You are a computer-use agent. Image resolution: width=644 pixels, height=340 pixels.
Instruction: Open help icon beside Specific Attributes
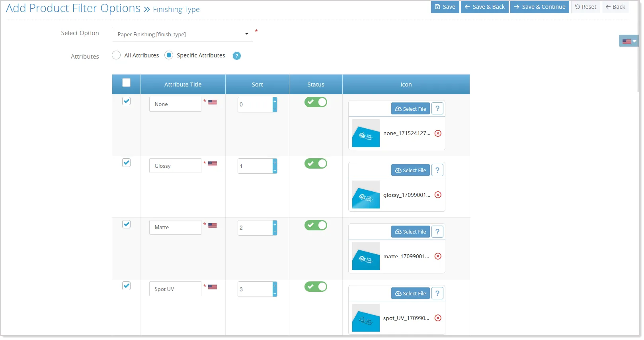point(237,56)
